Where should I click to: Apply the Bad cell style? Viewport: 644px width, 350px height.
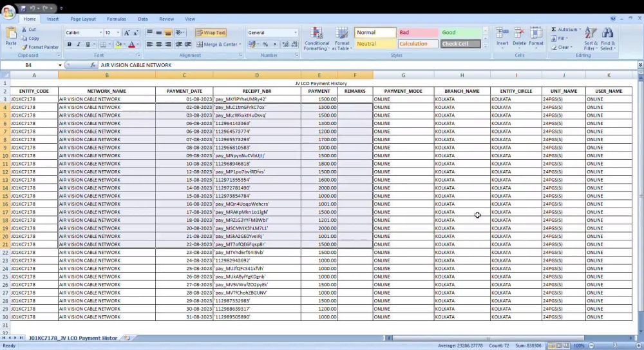(x=418, y=32)
